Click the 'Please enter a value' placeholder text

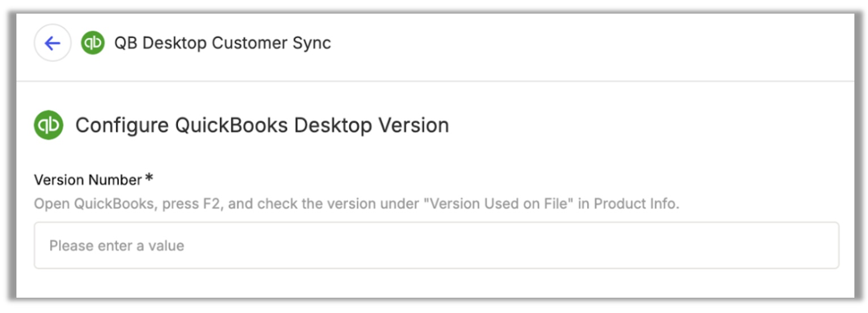117,246
